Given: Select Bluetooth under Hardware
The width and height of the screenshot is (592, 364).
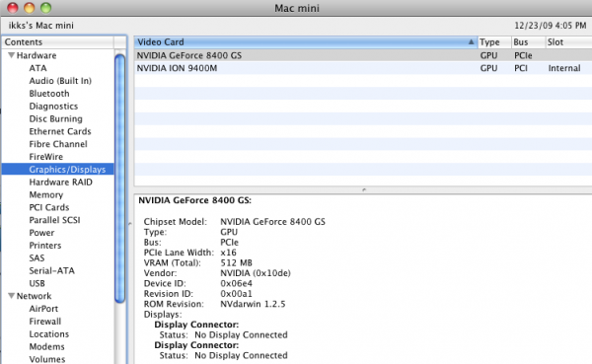Looking at the screenshot, I should [x=49, y=94].
